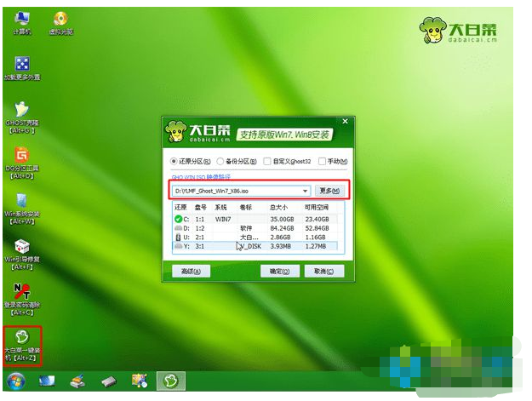Enable the custom Ghost32 checkbox
This screenshot has width=532, height=401.
click(267, 161)
